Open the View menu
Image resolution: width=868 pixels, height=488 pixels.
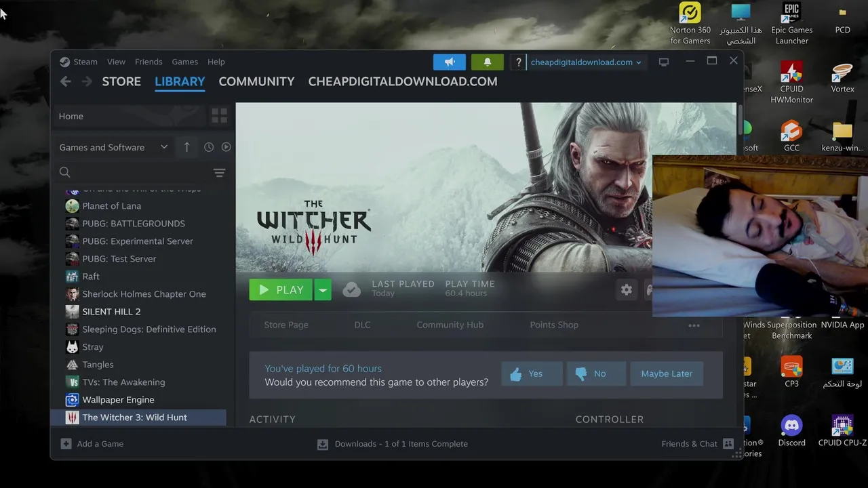116,62
